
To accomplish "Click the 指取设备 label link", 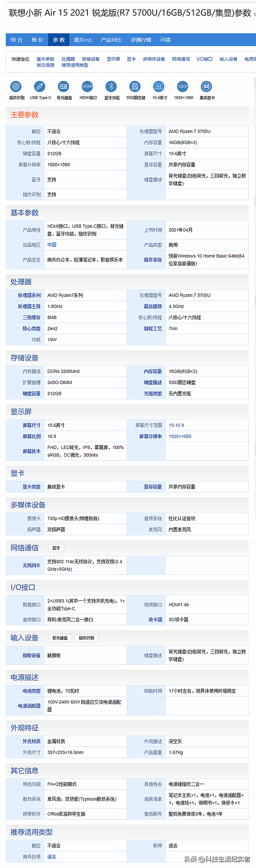I will point(31,655).
